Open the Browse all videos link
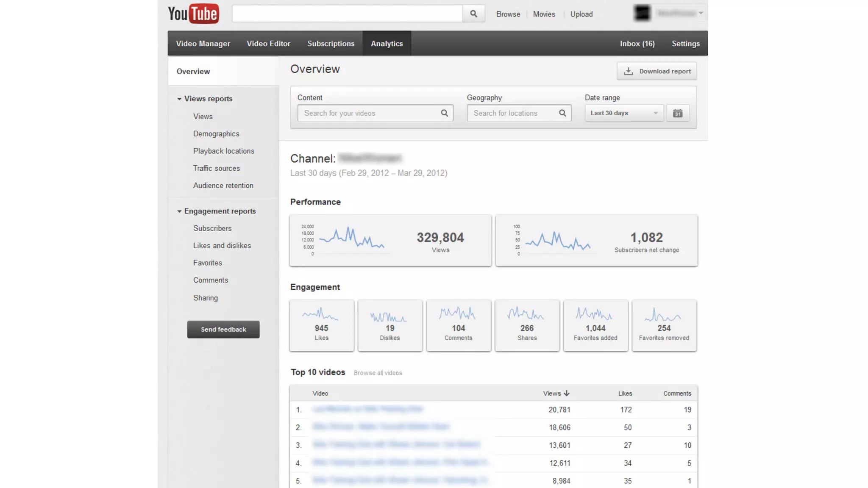 coord(378,373)
